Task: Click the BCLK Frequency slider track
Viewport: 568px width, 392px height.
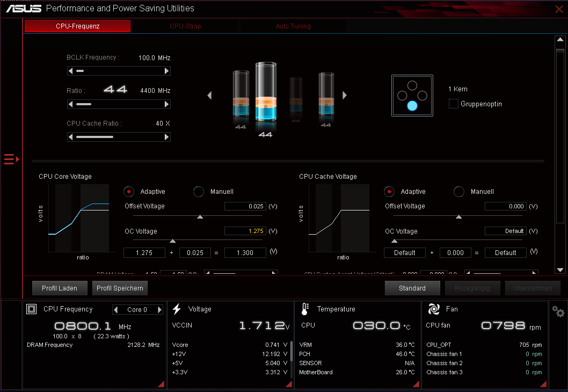Action: pyautogui.click(x=119, y=71)
